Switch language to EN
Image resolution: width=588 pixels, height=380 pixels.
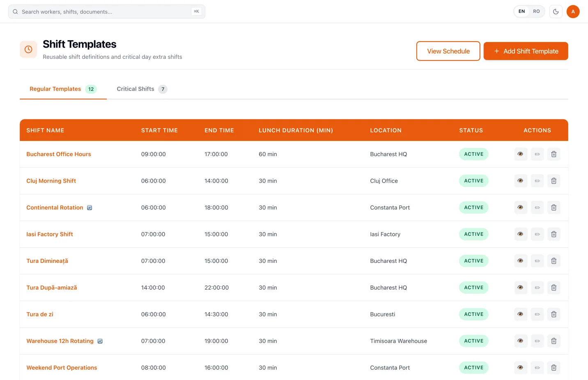click(521, 12)
